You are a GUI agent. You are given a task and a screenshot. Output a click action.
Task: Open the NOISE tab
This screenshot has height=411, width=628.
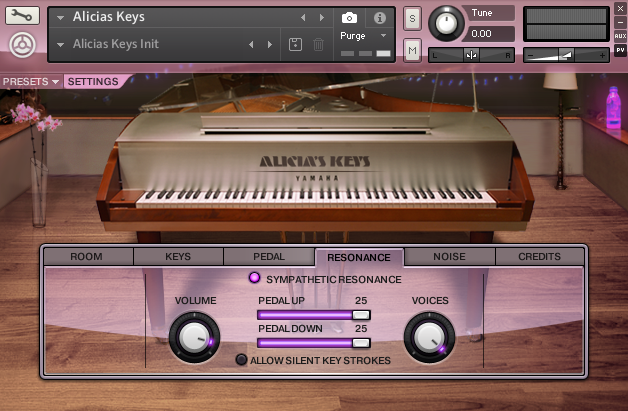pyautogui.click(x=449, y=256)
